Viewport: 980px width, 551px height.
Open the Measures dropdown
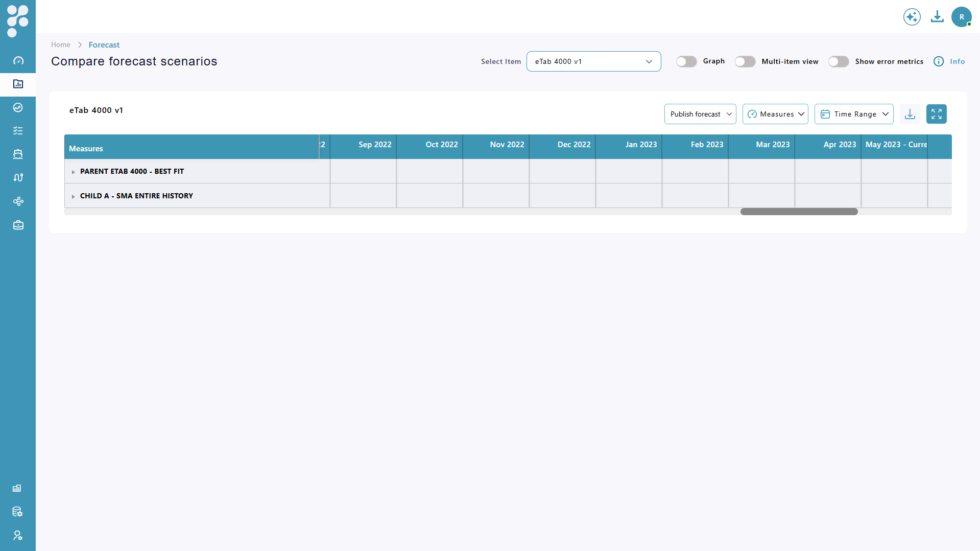tap(775, 114)
